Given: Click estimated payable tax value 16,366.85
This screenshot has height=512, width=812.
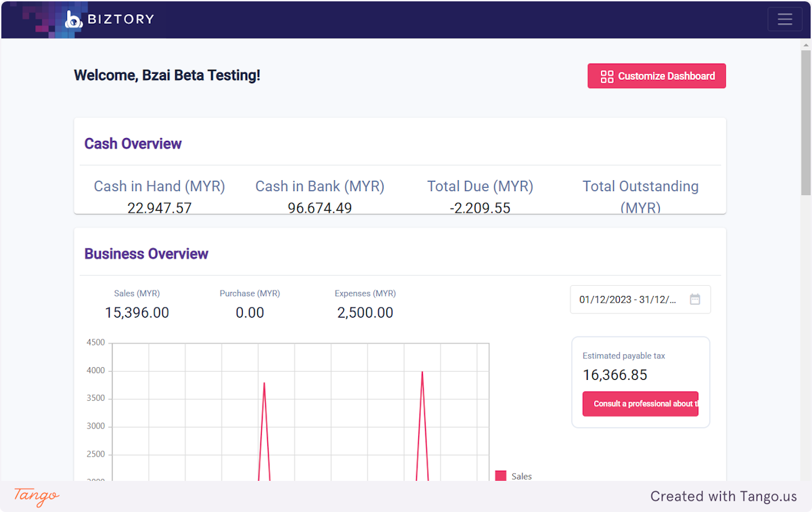Looking at the screenshot, I should 615,375.
